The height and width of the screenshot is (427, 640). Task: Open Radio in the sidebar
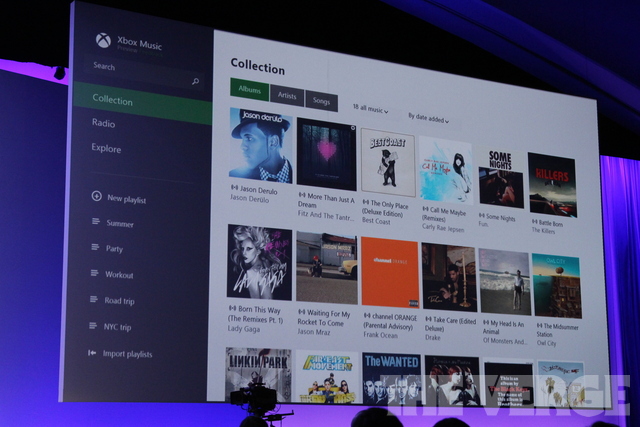pyautogui.click(x=104, y=124)
